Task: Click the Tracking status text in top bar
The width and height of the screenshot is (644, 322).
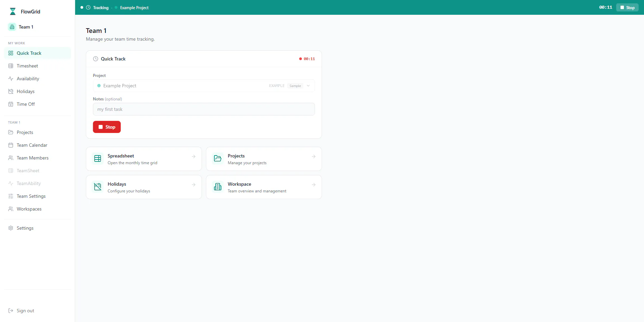Action: (101, 8)
